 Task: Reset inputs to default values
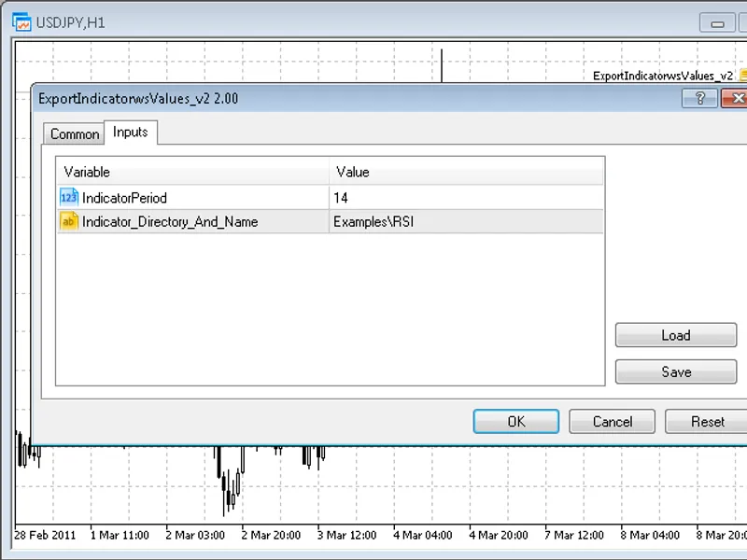[x=707, y=422]
